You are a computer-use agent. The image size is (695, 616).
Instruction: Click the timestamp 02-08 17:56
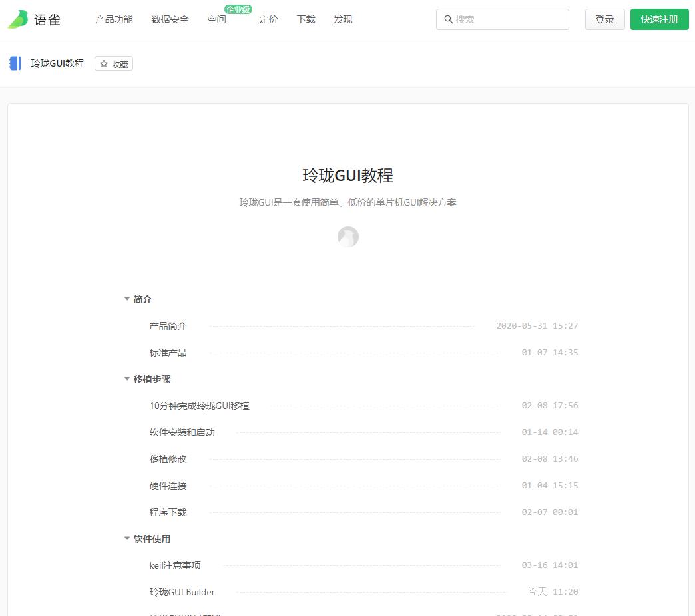point(550,406)
